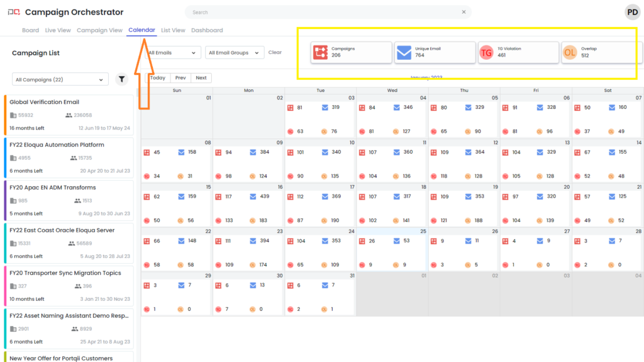Click the Clear filters link
The width and height of the screenshot is (644, 362).
(x=275, y=52)
